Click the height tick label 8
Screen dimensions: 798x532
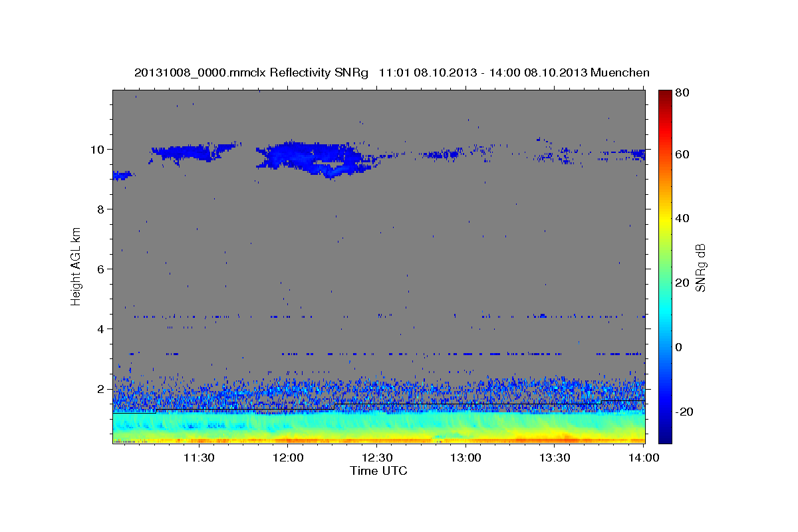101,209
